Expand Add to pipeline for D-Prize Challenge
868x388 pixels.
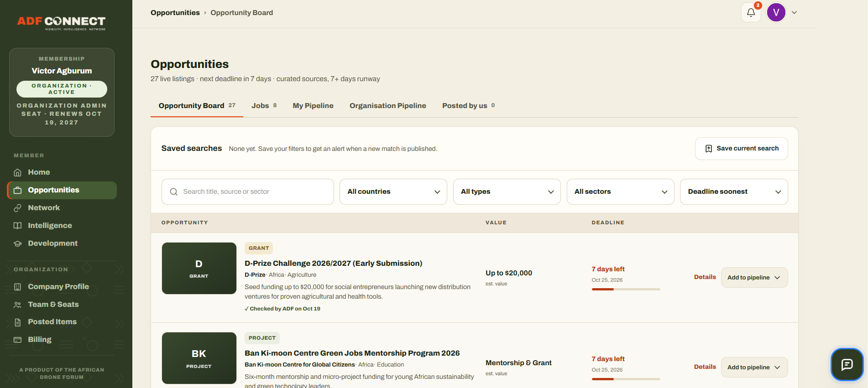[754, 278]
